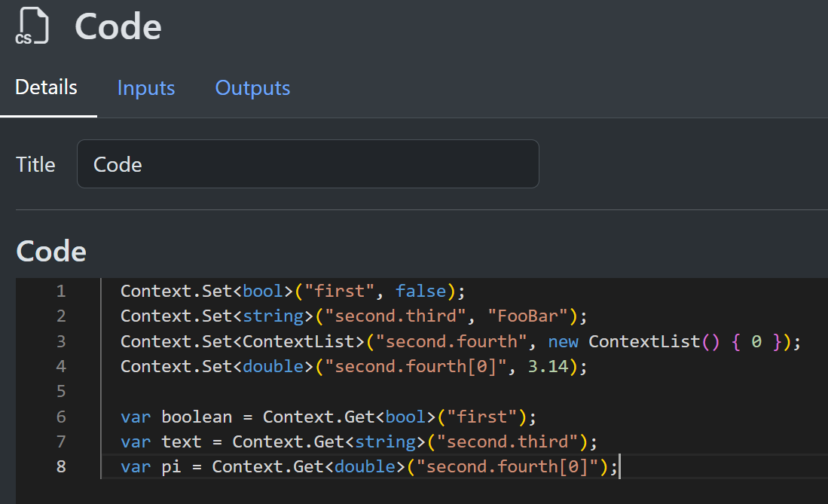The width and height of the screenshot is (828, 504).
Task: Click line number 8 in gutter
Action: coord(61,467)
